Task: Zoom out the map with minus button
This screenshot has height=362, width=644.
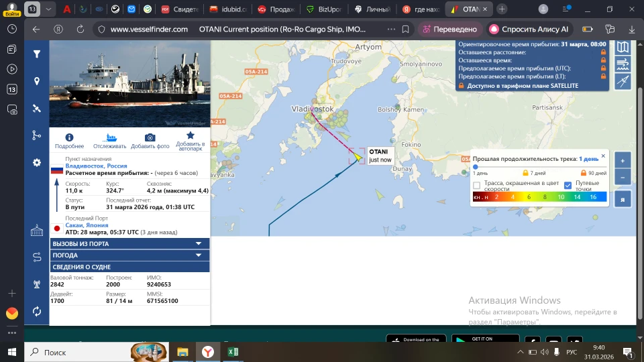Action: point(623,177)
